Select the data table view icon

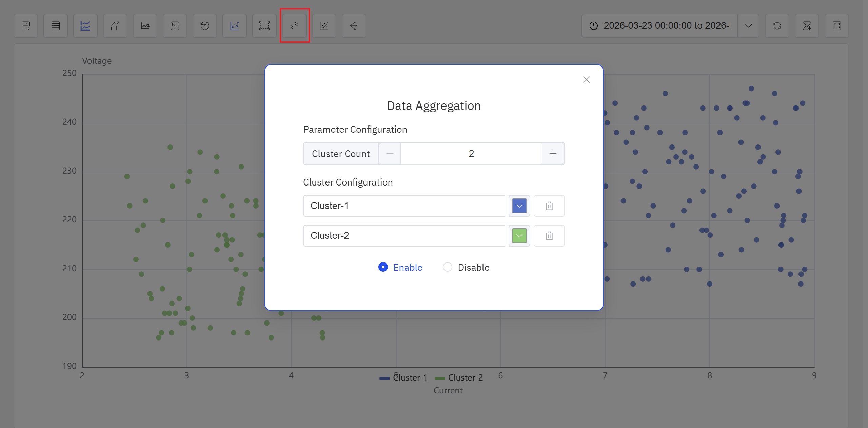(55, 25)
